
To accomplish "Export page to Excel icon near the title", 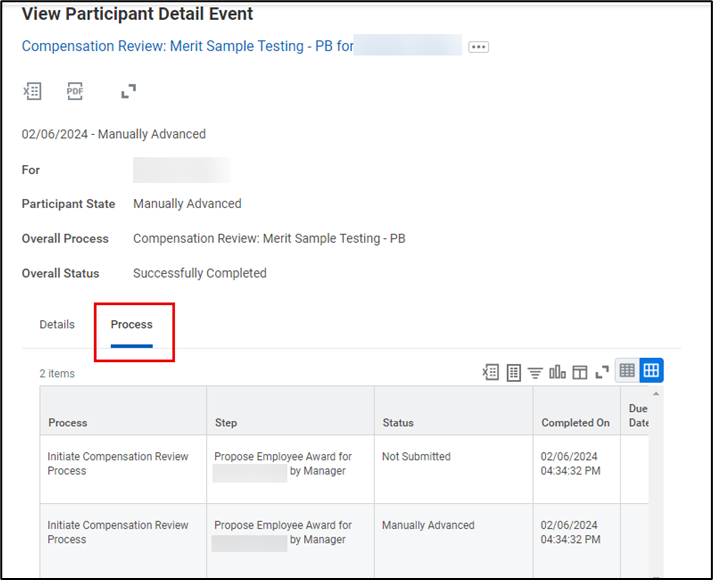I will coord(32,91).
